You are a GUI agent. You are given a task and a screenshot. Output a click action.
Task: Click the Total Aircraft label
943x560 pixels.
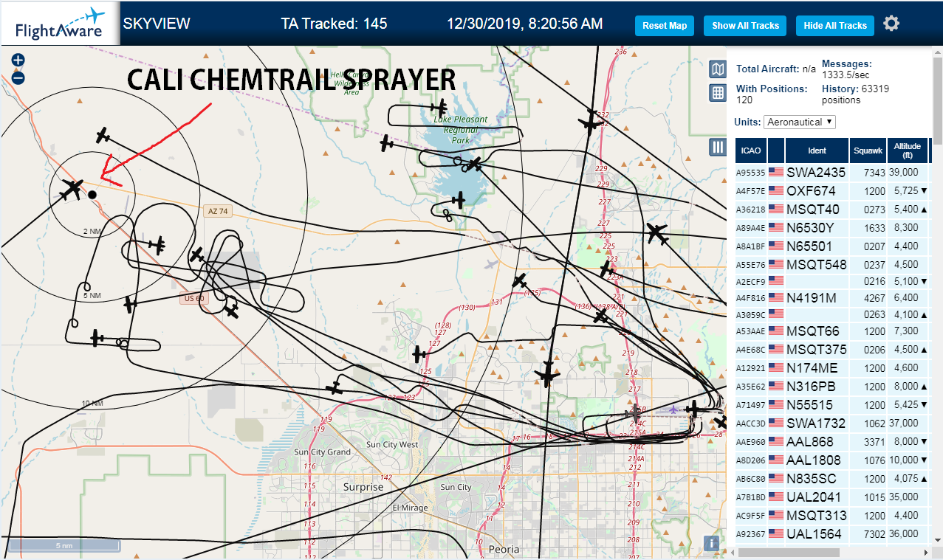pyautogui.click(x=769, y=69)
